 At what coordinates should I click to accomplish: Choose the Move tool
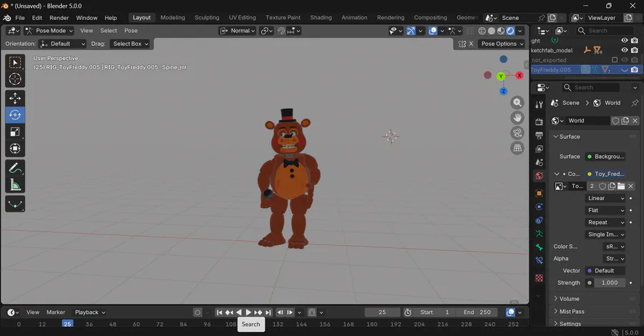(15, 98)
